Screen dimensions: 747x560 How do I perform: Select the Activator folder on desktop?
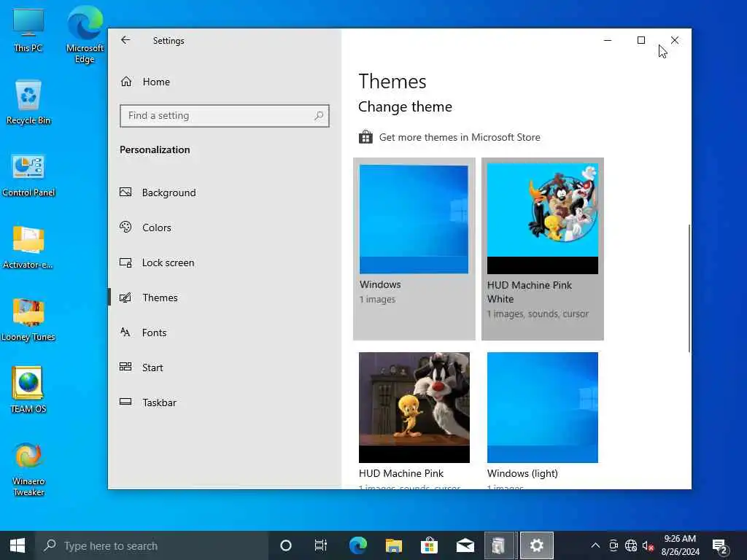(x=28, y=246)
